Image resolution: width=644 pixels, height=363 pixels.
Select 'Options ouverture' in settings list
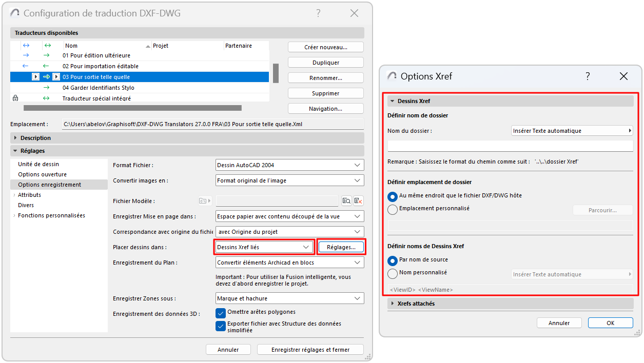point(42,174)
